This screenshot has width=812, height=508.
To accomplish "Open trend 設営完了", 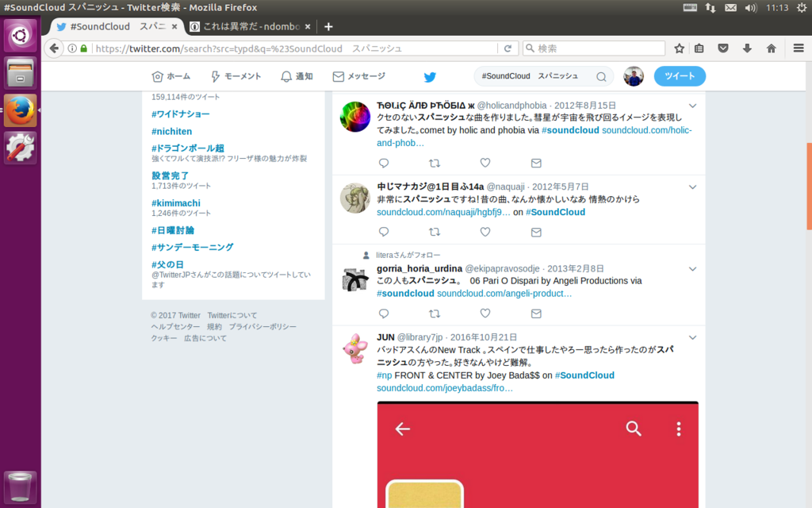I will point(170,175).
